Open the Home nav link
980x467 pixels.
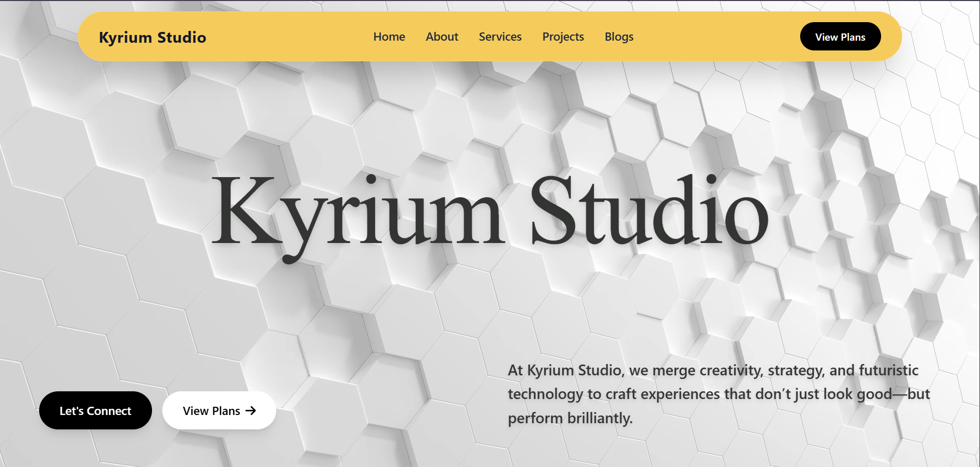(x=389, y=37)
